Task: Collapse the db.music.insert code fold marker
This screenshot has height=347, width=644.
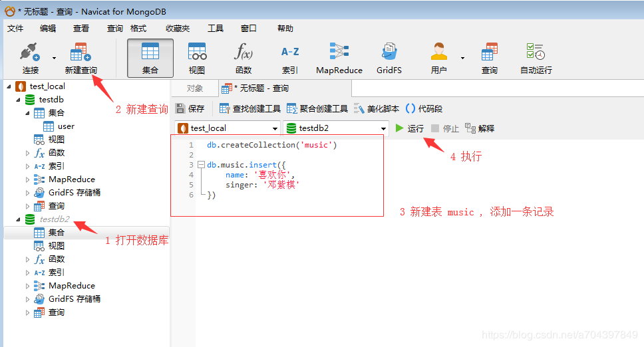Action: 201,165
